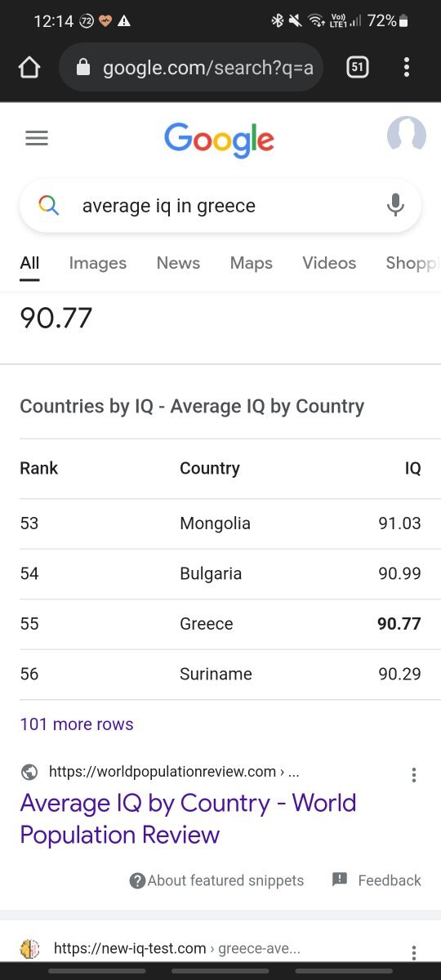Open the tab switcher showing 51 tabs
Image resolution: width=441 pixels, height=980 pixels.
tap(357, 67)
